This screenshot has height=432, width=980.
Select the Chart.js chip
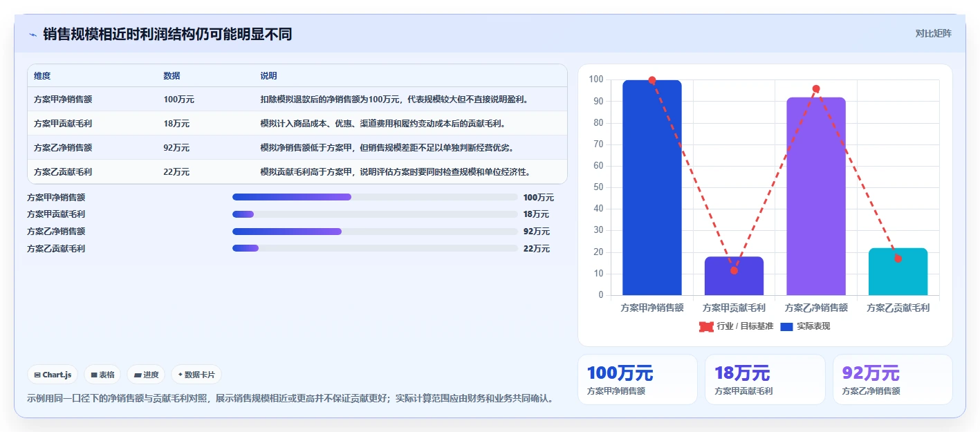53,375
